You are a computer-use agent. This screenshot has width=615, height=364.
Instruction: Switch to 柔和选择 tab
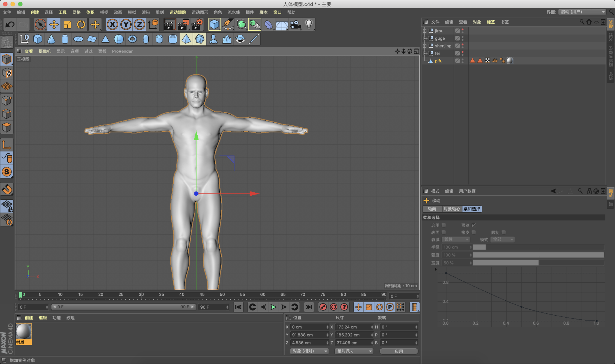click(472, 209)
